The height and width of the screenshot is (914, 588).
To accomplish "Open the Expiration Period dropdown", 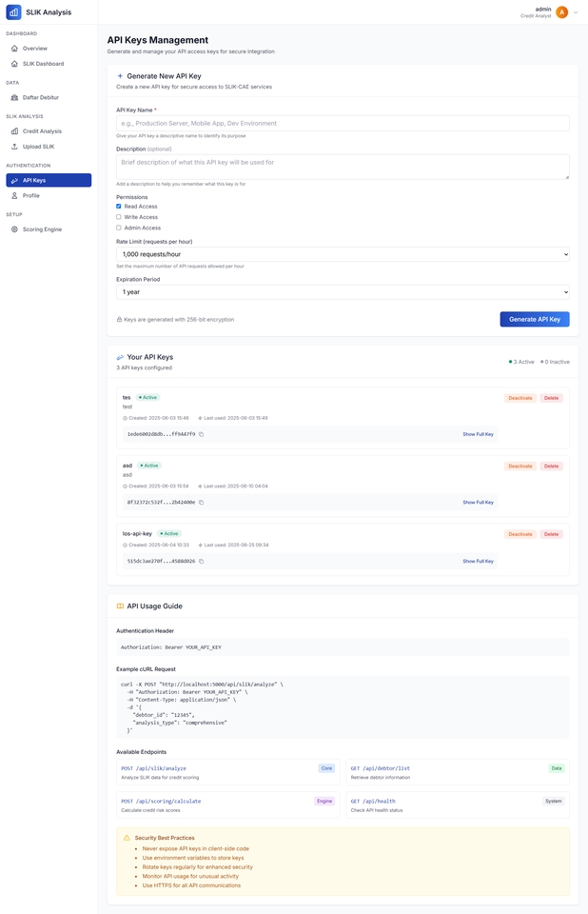I will pyautogui.click(x=343, y=292).
